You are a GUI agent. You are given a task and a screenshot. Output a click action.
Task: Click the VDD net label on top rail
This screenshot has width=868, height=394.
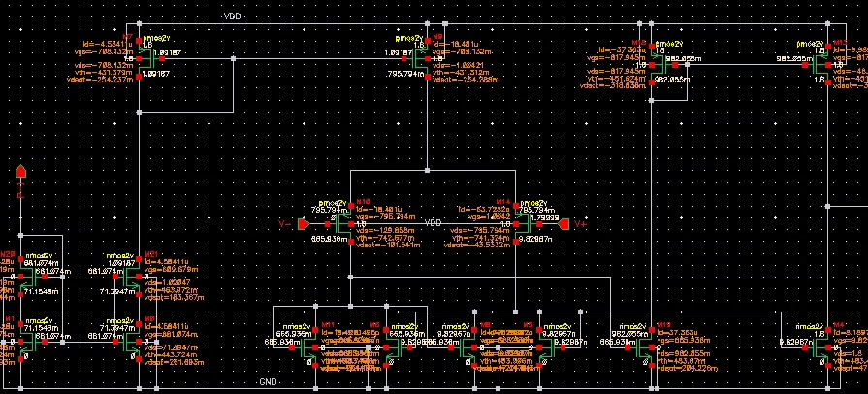tap(232, 16)
